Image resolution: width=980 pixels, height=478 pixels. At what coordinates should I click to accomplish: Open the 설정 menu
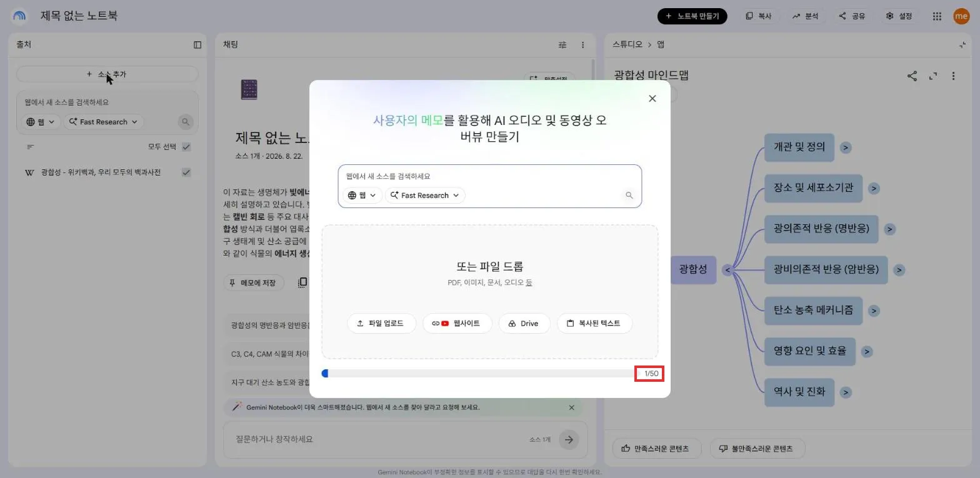click(x=899, y=16)
